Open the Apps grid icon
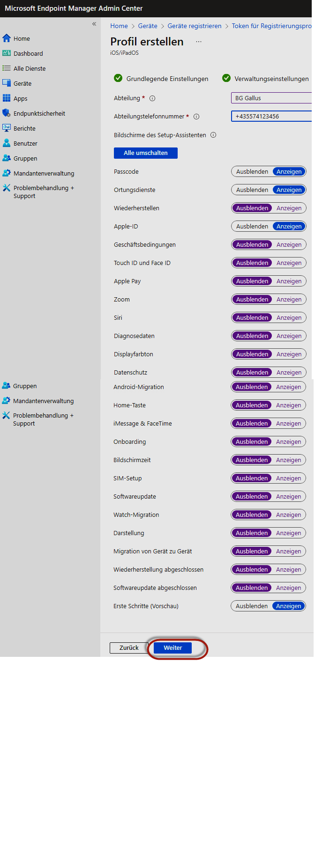315x868 pixels. 7,98
